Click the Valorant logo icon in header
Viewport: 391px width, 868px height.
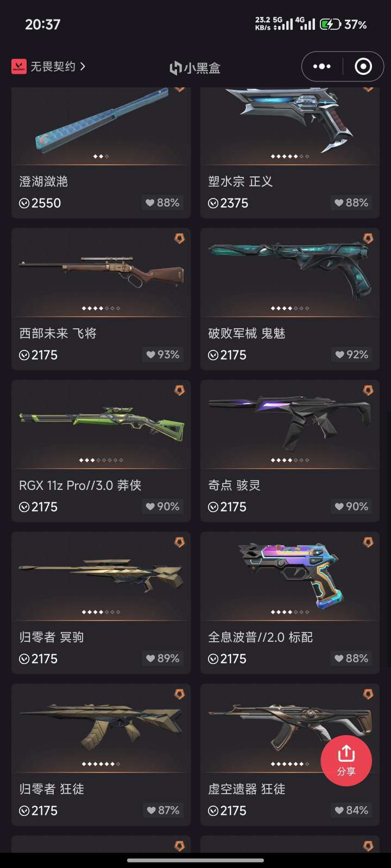[18, 66]
